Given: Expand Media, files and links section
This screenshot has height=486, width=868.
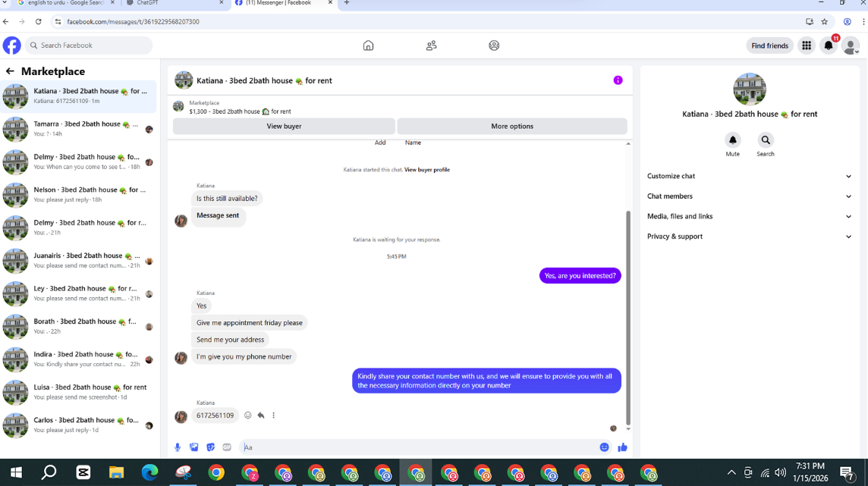Looking at the screenshot, I should click(750, 216).
